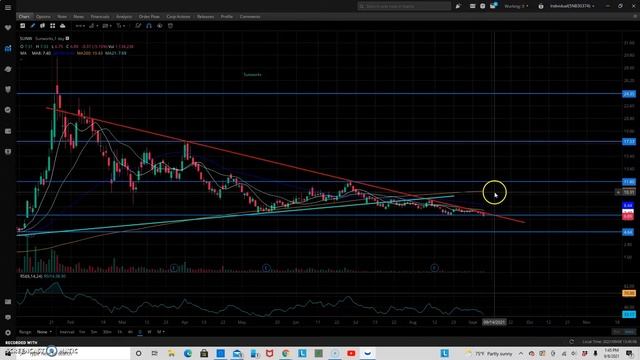
Task: Select the Chart tab
Action: pos(24,17)
